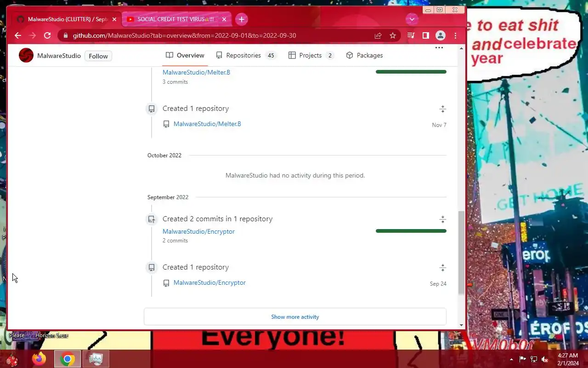This screenshot has height=368, width=588.
Task: Click the 'Sep 24' date text
Action: [x=438, y=284]
